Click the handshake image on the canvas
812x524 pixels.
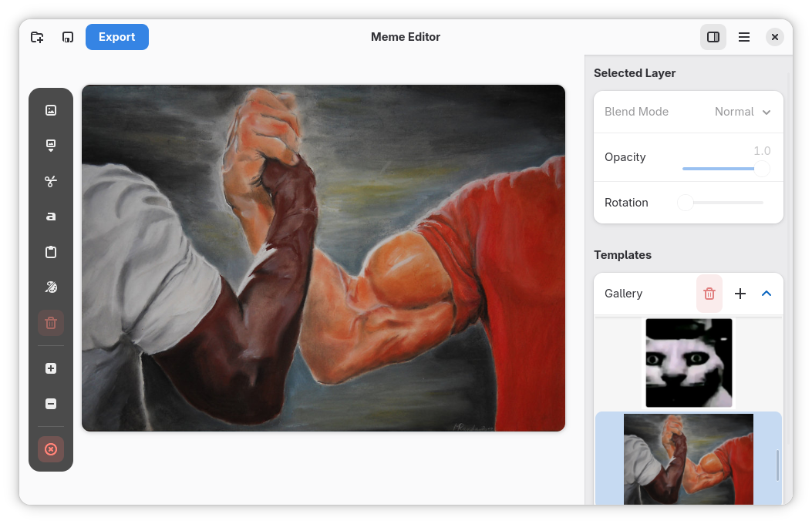324,258
